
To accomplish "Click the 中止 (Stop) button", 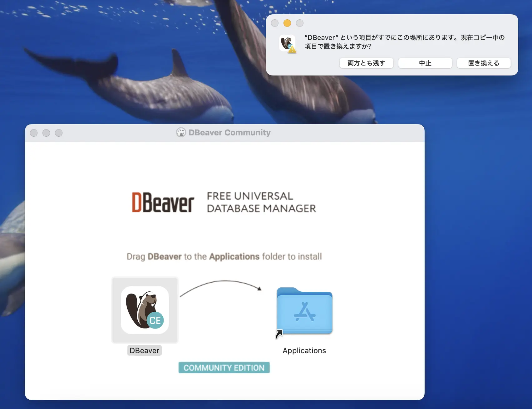I will (x=425, y=63).
